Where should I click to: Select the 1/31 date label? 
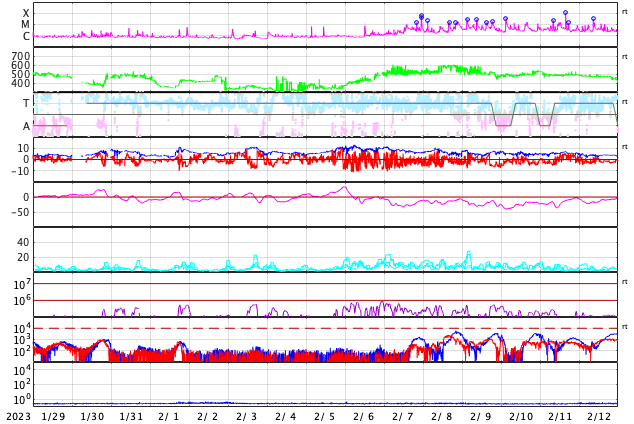(x=131, y=417)
